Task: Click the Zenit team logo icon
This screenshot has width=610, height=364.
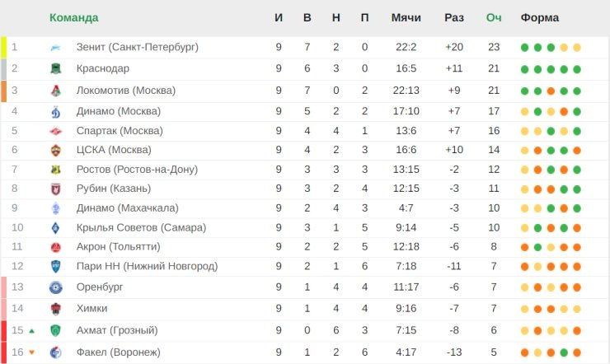Action: pos(55,48)
